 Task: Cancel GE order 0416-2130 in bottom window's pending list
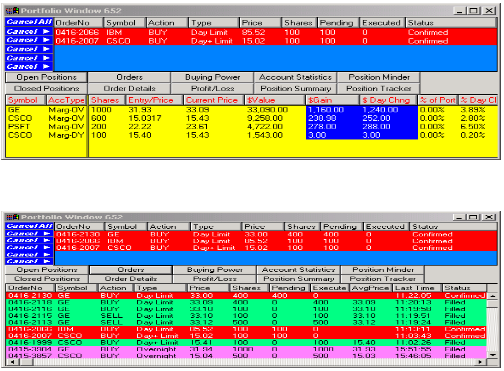[x=30, y=233]
